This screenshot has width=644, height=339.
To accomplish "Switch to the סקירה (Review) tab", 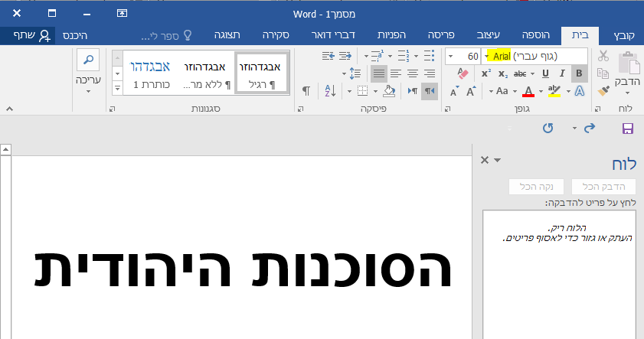I will pyautogui.click(x=276, y=35).
